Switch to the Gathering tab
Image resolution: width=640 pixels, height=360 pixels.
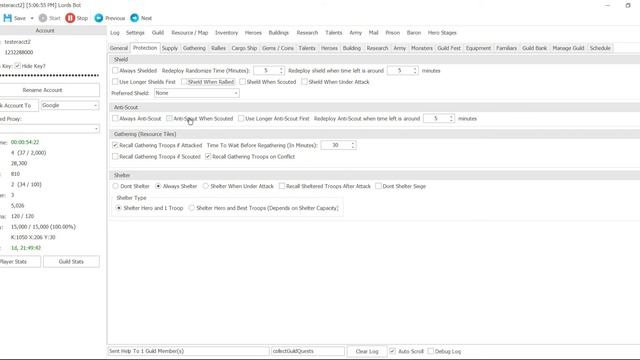(x=194, y=48)
